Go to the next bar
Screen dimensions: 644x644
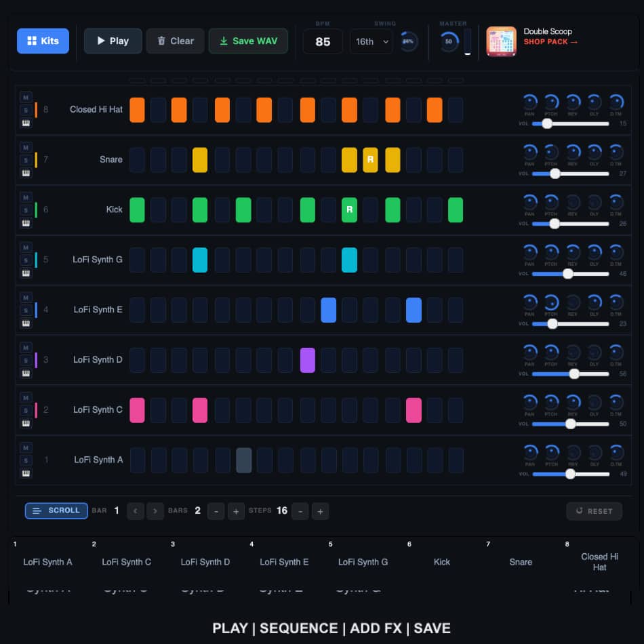pyautogui.click(x=155, y=511)
